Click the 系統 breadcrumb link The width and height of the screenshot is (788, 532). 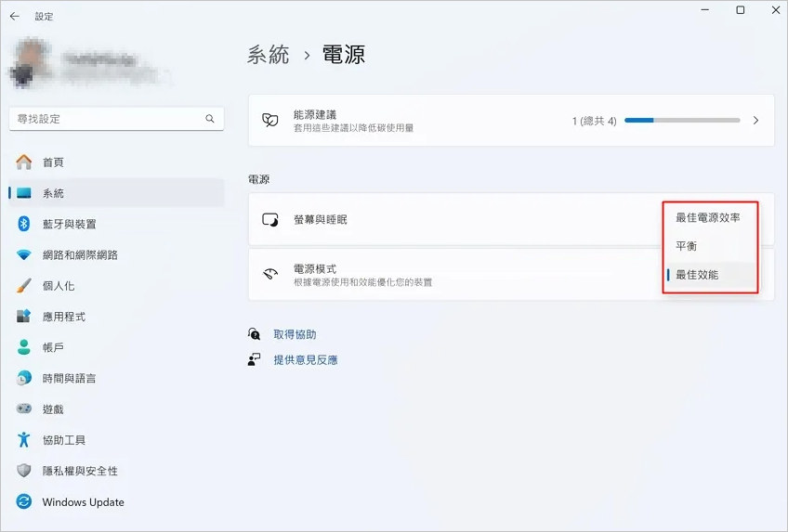[x=268, y=54]
